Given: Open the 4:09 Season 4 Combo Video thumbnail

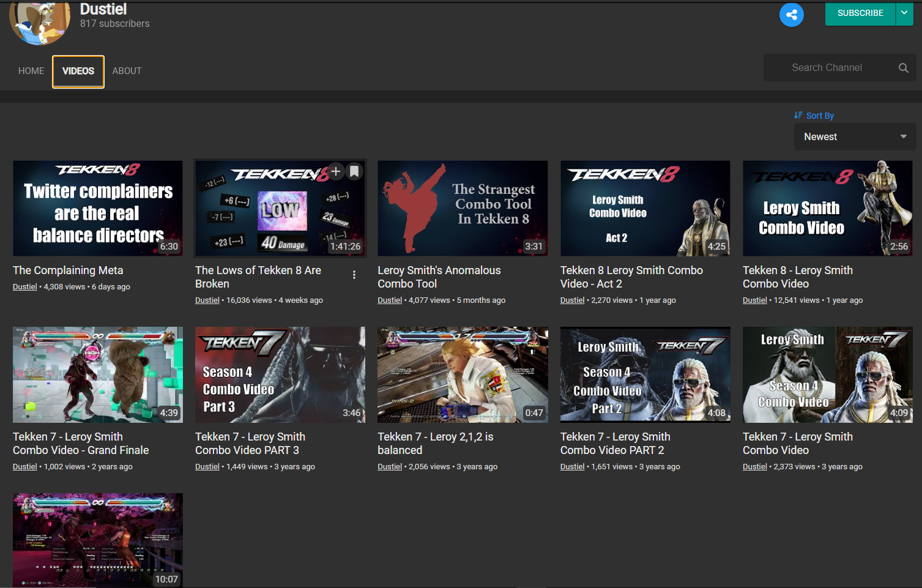Looking at the screenshot, I should 827,374.
